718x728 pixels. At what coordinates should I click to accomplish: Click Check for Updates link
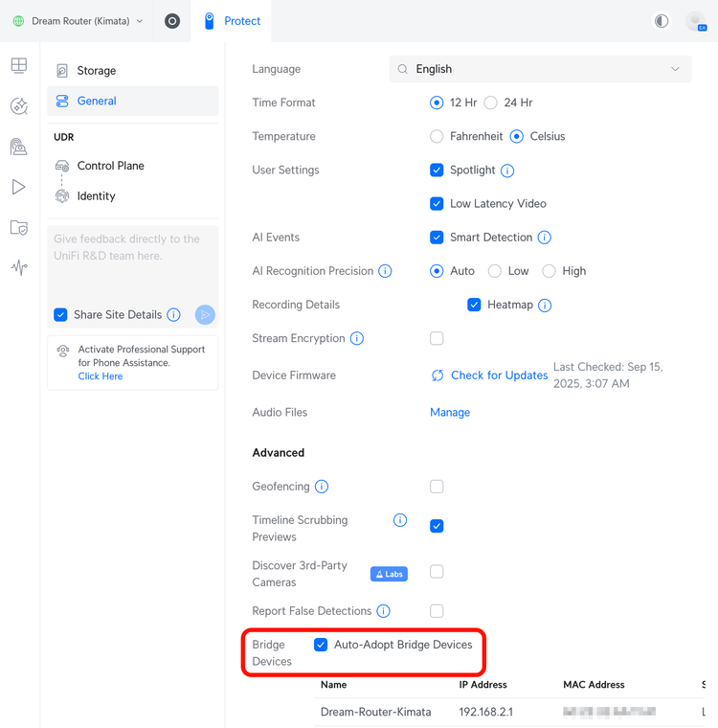(500, 375)
